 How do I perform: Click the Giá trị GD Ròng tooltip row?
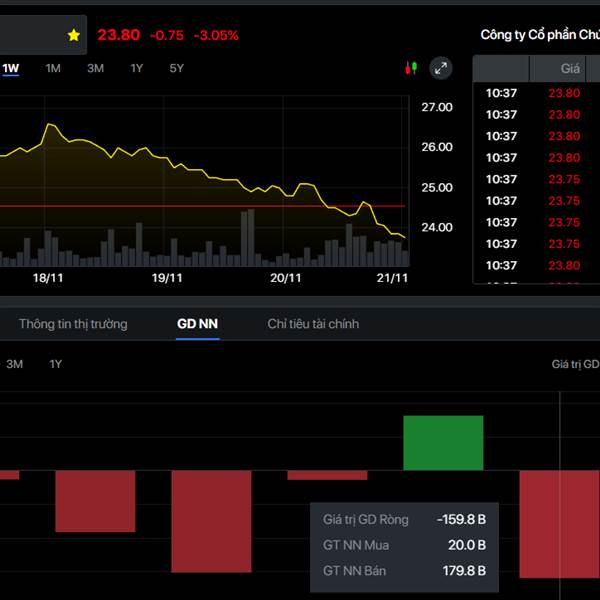404,519
